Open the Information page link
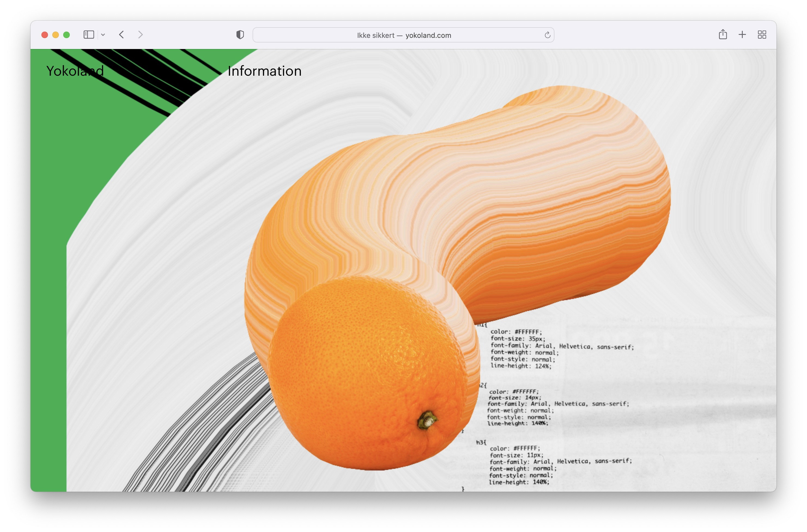 coord(265,71)
